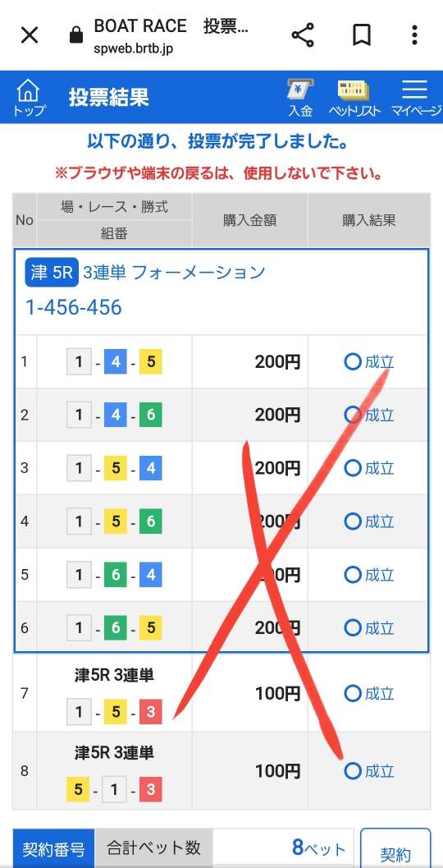Screen dimensions: 443x868
Task: Tap the share icon in browser bar
Action: pos(303,35)
